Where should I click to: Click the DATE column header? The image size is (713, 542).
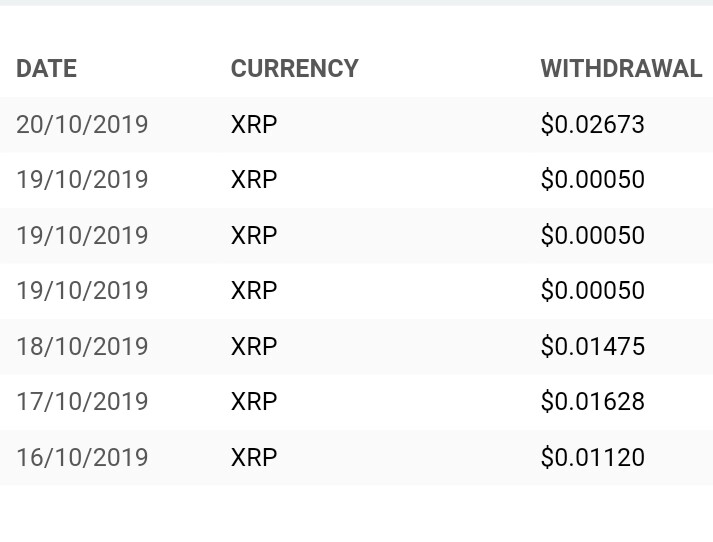[46, 69]
